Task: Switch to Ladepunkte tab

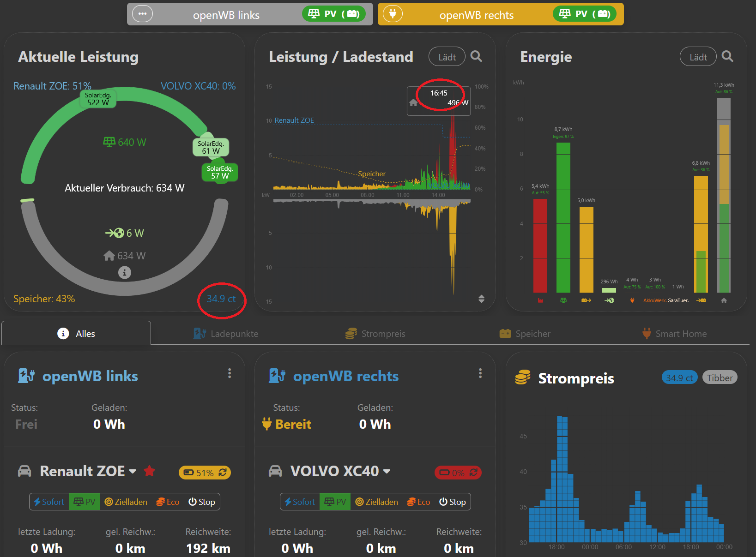Action: (226, 334)
